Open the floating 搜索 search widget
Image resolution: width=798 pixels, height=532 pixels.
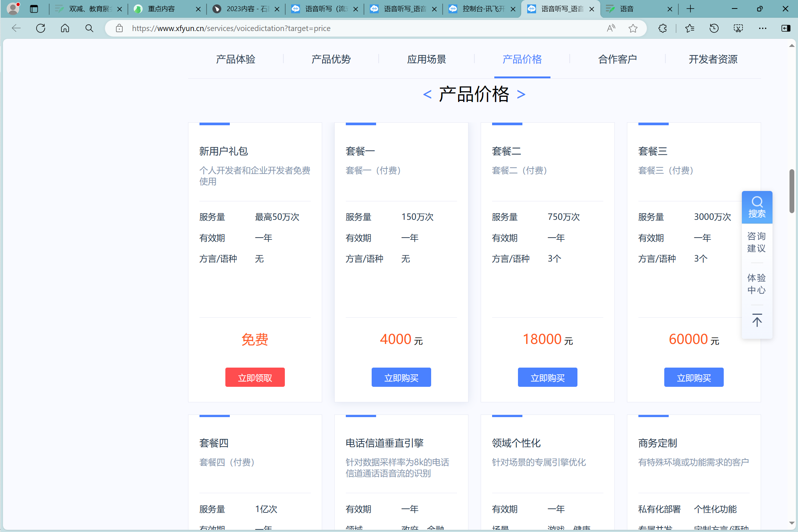[757, 207]
